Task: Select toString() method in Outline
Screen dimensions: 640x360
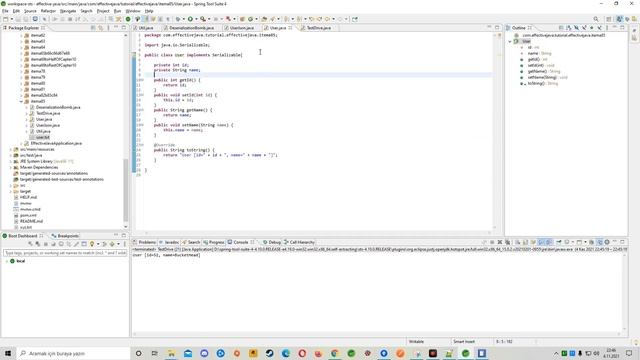Action: tap(536, 83)
